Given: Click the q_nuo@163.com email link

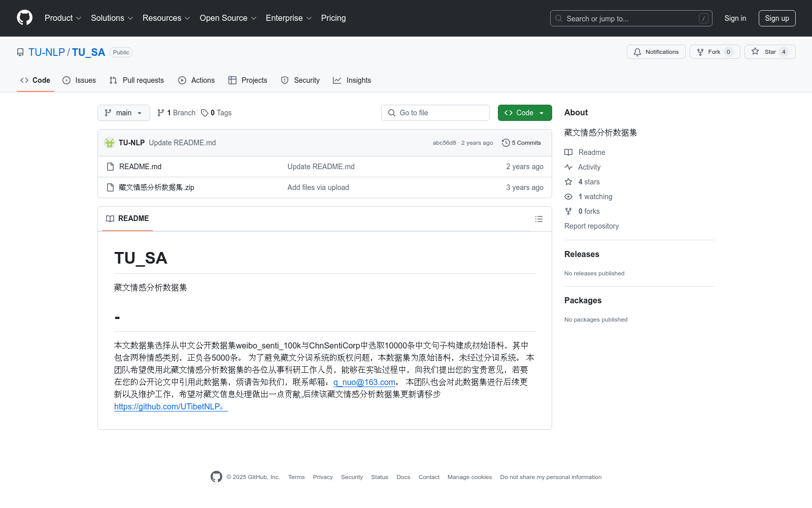Looking at the screenshot, I should 364,382.
